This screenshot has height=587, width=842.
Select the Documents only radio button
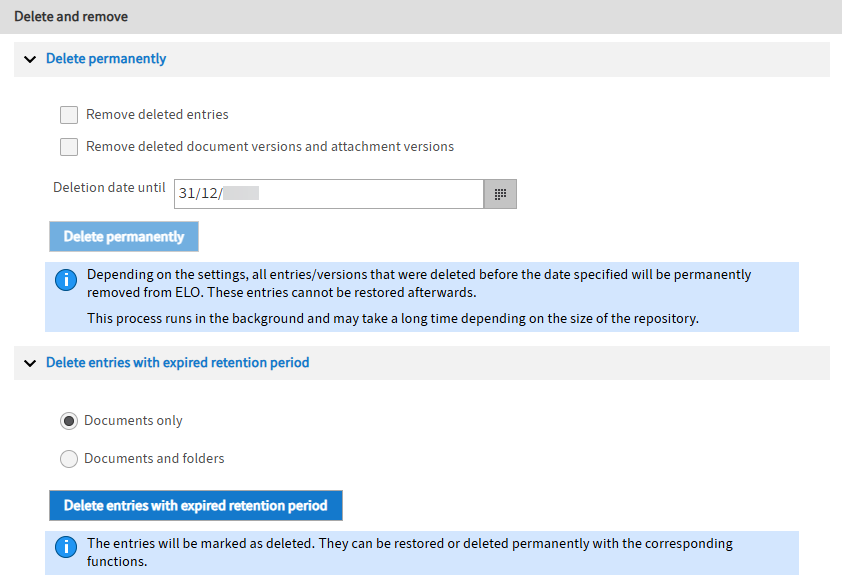coord(69,421)
